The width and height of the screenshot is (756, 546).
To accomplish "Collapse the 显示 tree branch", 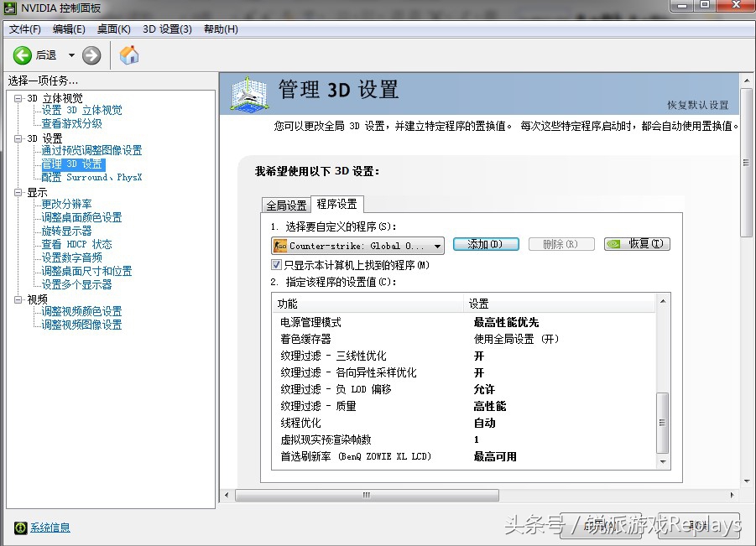I will click(18, 192).
